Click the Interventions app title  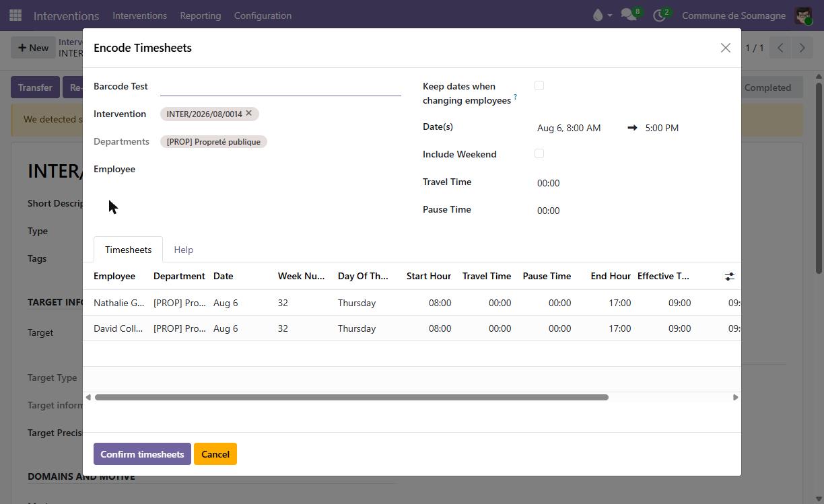tap(66, 15)
